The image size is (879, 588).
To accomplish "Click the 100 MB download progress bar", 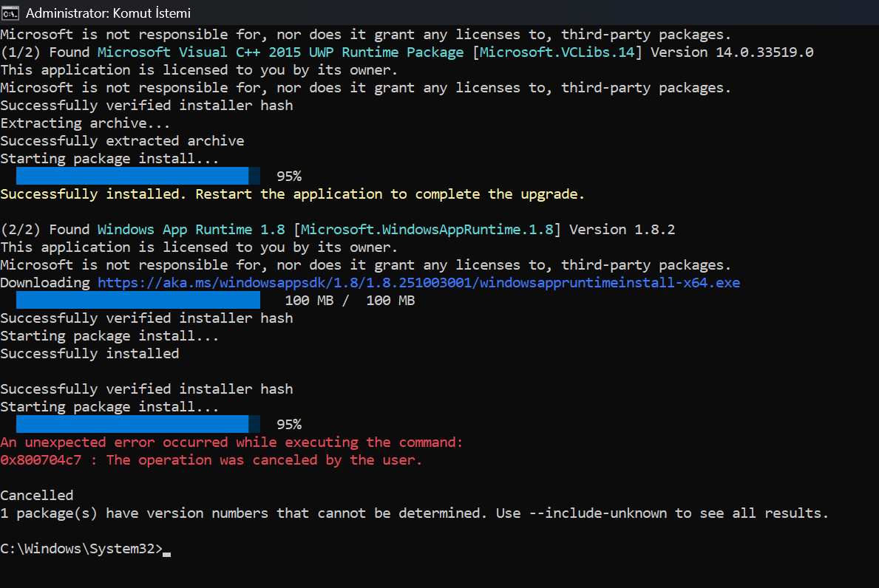I will (138, 300).
